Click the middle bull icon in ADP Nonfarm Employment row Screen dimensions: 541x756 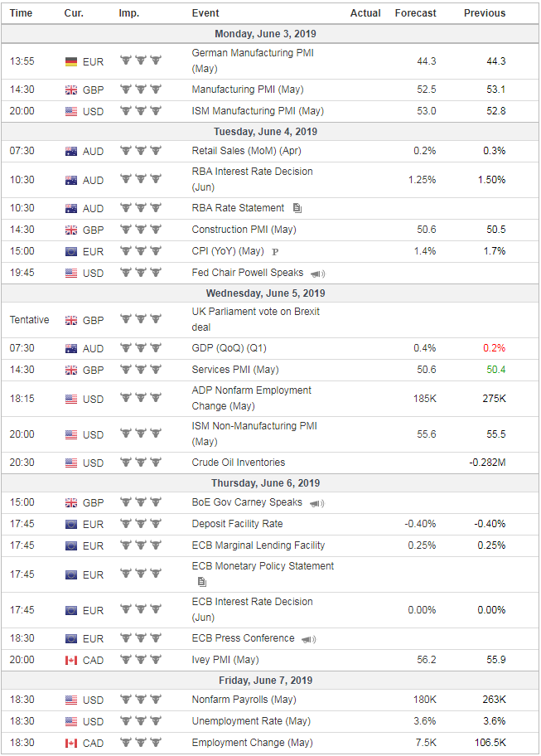(141, 398)
